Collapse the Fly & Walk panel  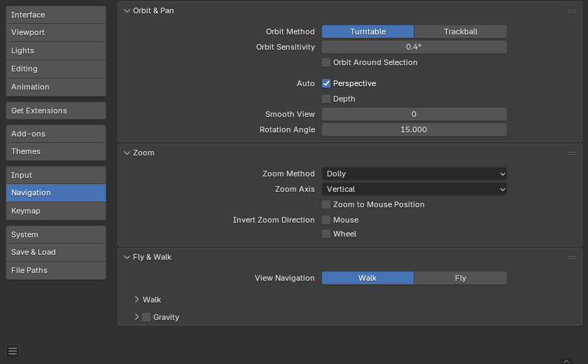click(x=127, y=257)
